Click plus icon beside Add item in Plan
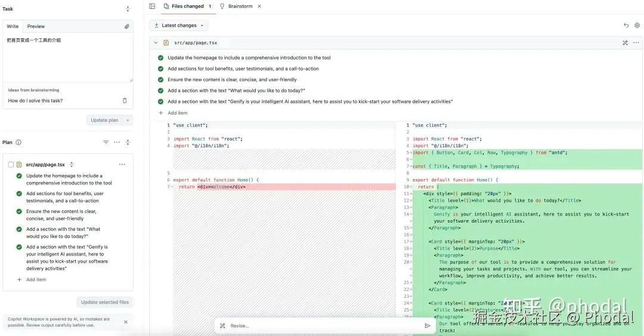 coord(19,280)
